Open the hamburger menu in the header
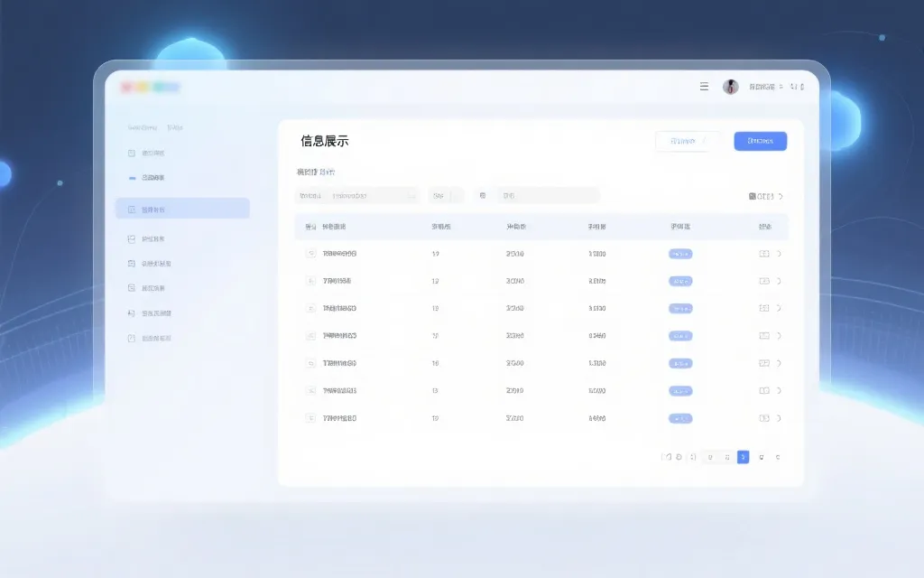This screenshot has width=924, height=578. click(704, 87)
